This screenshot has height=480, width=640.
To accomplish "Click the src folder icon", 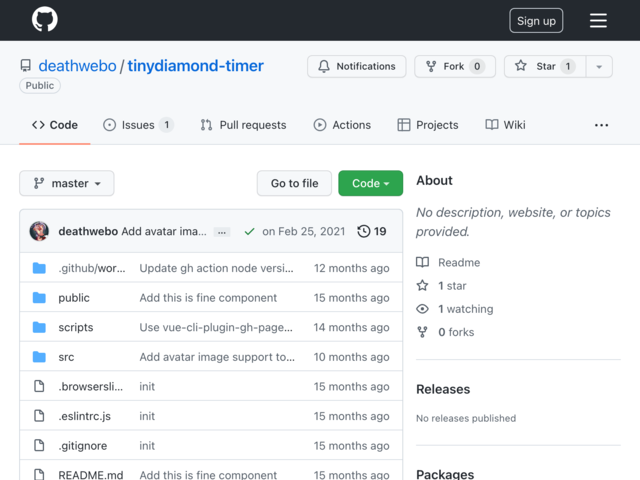I will point(39,357).
